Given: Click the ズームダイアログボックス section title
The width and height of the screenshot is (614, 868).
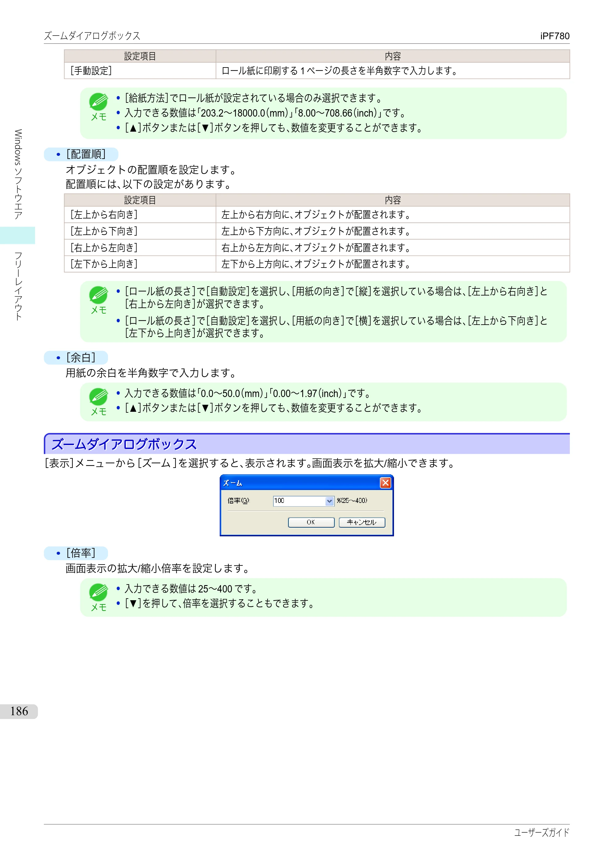Looking at the screenshot, I should (124, 444).
